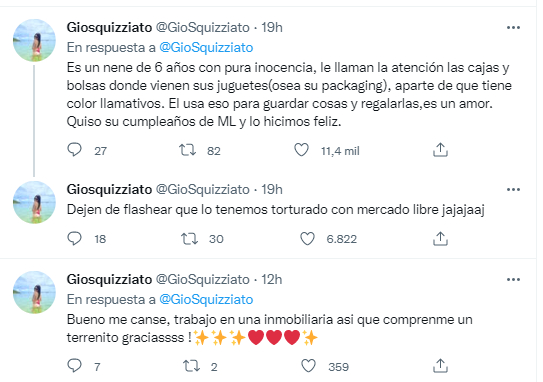Screen dimensions: 543x382
Task: Open the 12h timestamp of the last tweet
Action: coord(272,279)
